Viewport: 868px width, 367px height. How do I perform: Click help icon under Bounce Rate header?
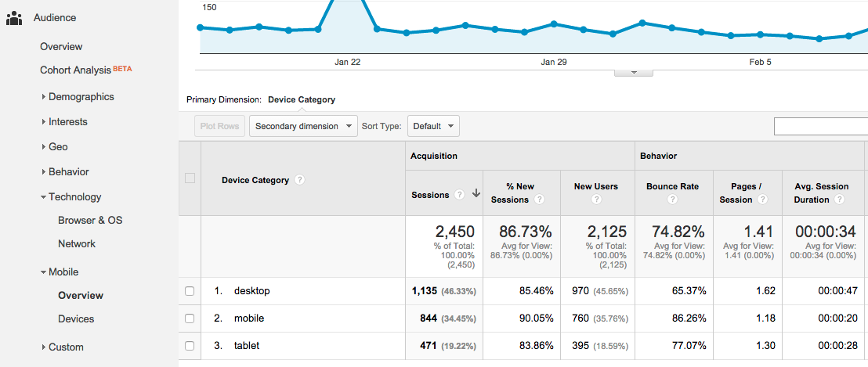(x=673, y=200)
